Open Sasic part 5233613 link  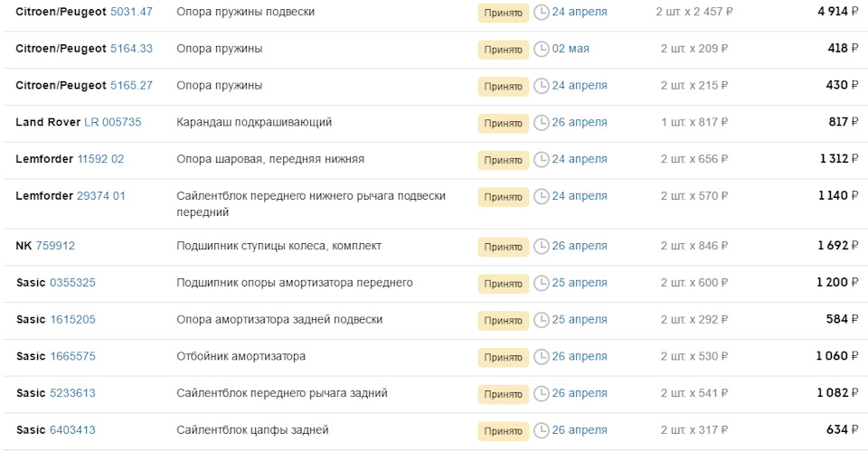pyautogui.click(x=72, y=393)
